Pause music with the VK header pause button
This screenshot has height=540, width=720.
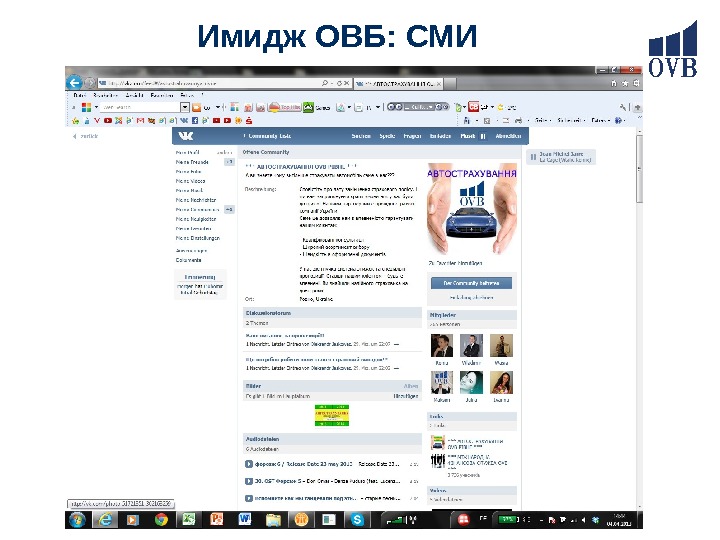[x=483, y=136]
